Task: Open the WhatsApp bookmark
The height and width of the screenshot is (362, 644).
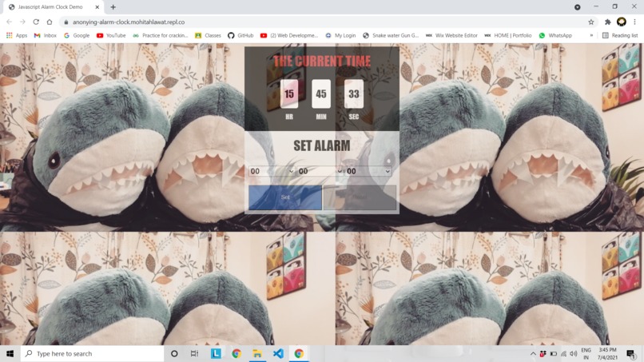Action: [x=555, y=35]
